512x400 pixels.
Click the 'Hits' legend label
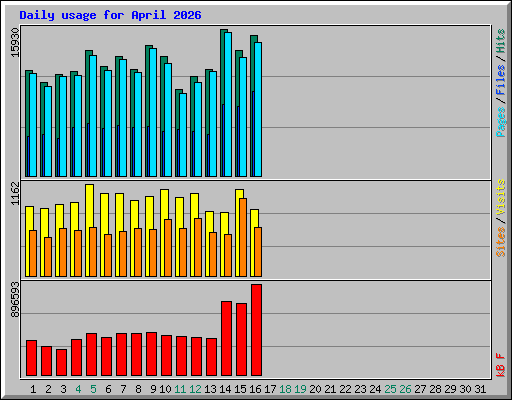pyautogui.click(x=500, y=41)
